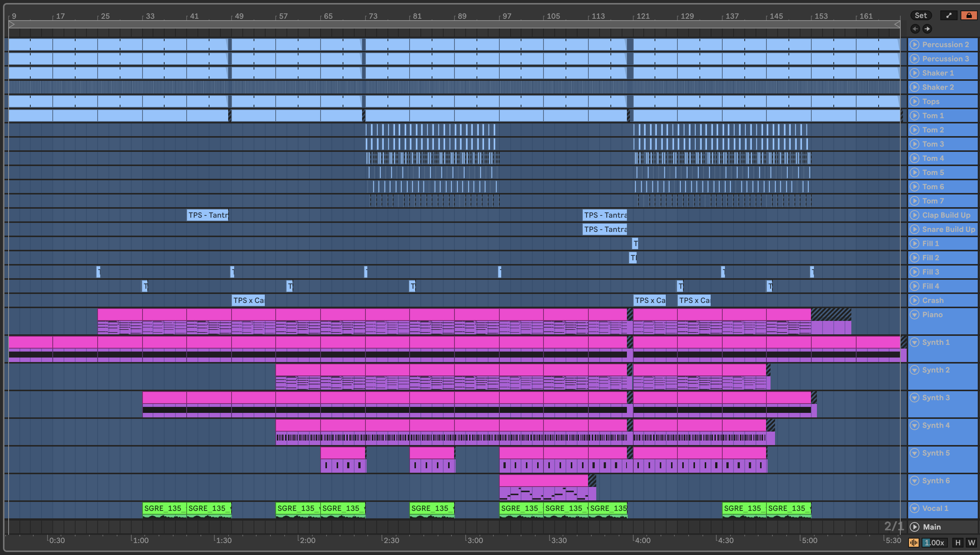Toggle the orange lock envelopes button
The image size is (980, 555).
click(968, 15)
